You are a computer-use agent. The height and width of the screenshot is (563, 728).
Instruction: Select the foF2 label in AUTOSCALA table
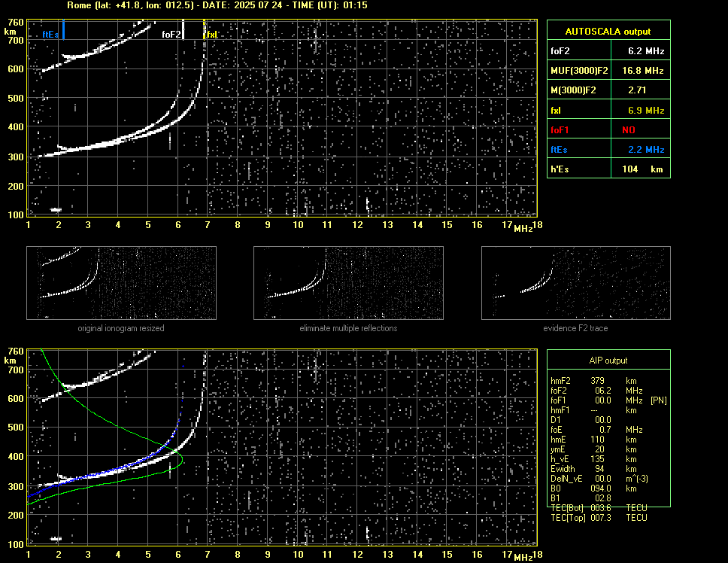click(x=560, y=51)
